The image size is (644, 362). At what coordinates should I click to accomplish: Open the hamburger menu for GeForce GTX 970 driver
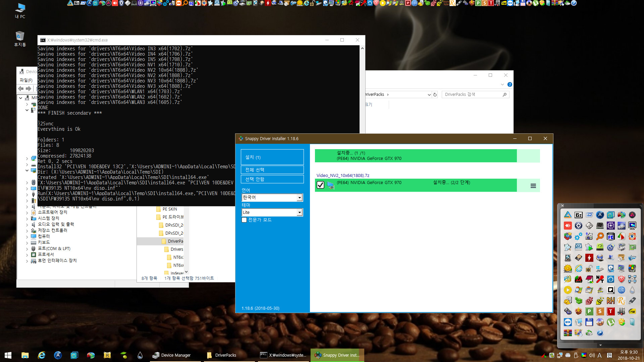pyautogui.click(x=533, y=186)
